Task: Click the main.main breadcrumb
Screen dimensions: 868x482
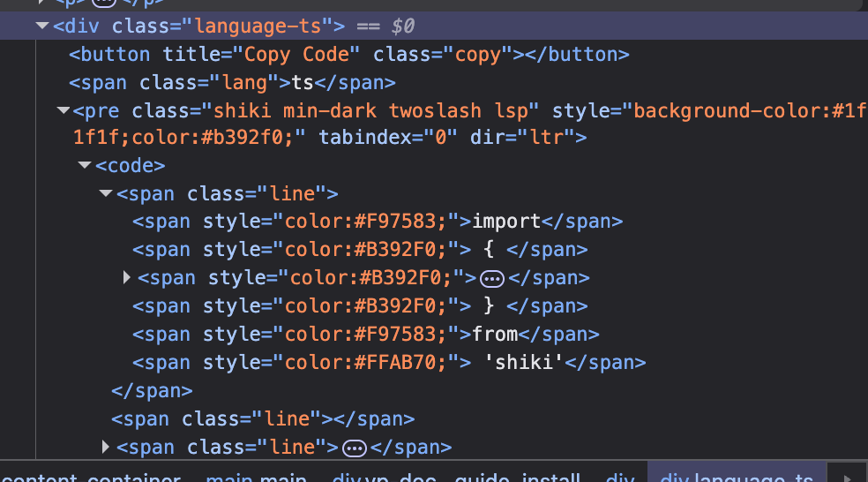Action: coord(256,478)
